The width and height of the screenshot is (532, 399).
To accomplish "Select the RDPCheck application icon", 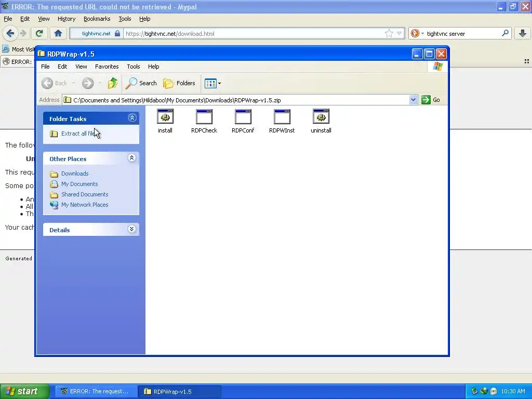I will coord(204,121).
